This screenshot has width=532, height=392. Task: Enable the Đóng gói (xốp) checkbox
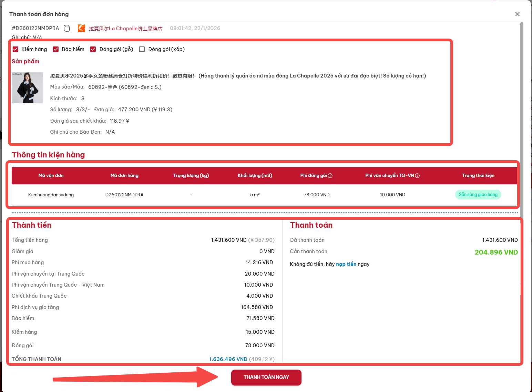(142, 49)
